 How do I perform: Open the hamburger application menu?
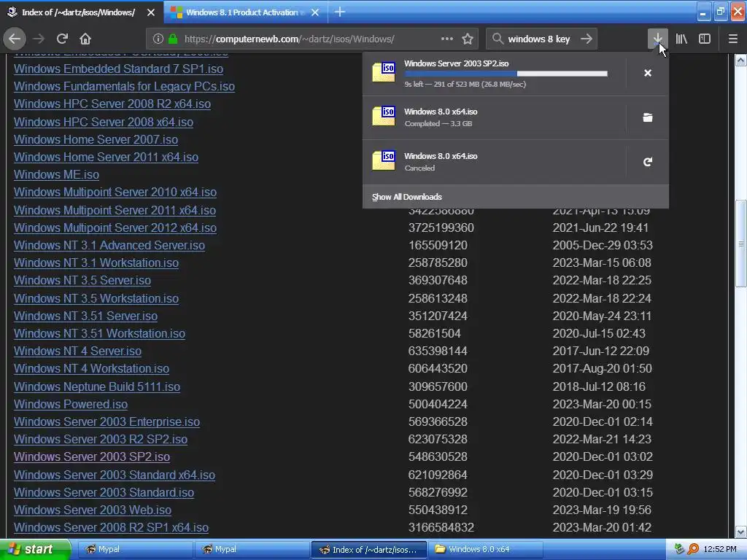[732, 39]
